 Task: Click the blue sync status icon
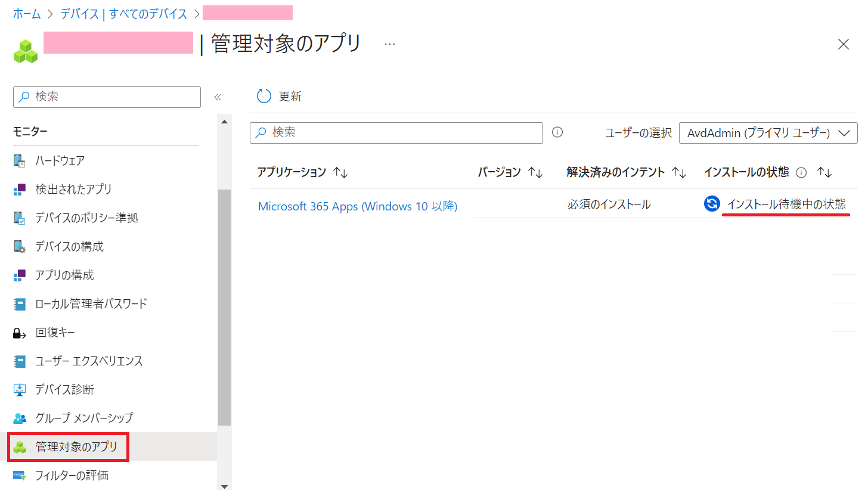coord(712,204)
